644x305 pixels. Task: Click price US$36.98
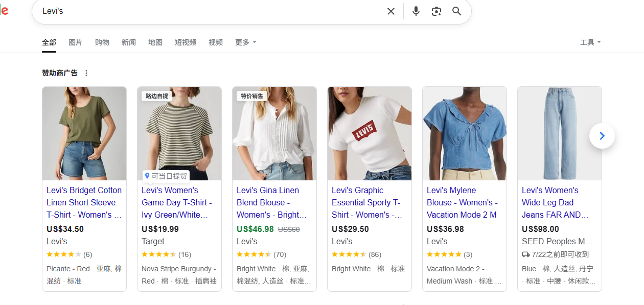click(445, 229)
